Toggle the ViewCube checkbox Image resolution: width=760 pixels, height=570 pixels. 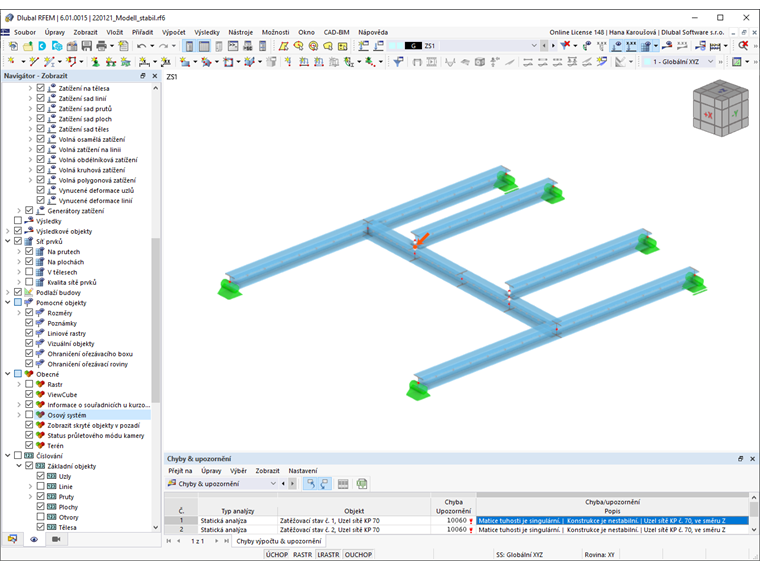(x=29, y=394)
